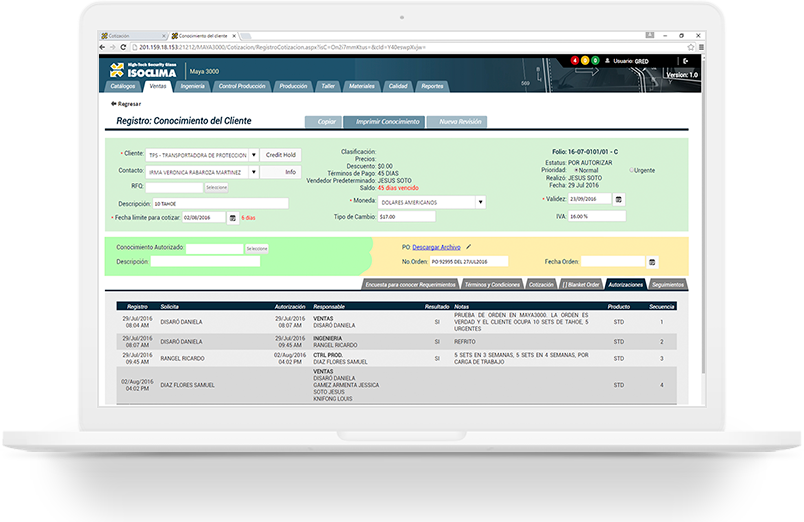Open the Taller menu tab
804x522 pixels.
pos(328,86)
